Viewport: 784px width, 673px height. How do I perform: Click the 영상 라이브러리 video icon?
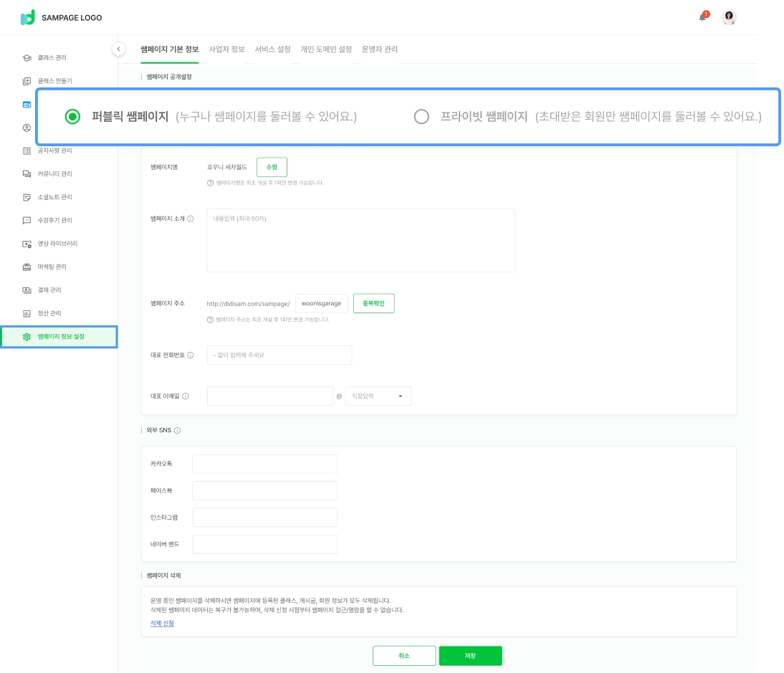coord(27,244)
